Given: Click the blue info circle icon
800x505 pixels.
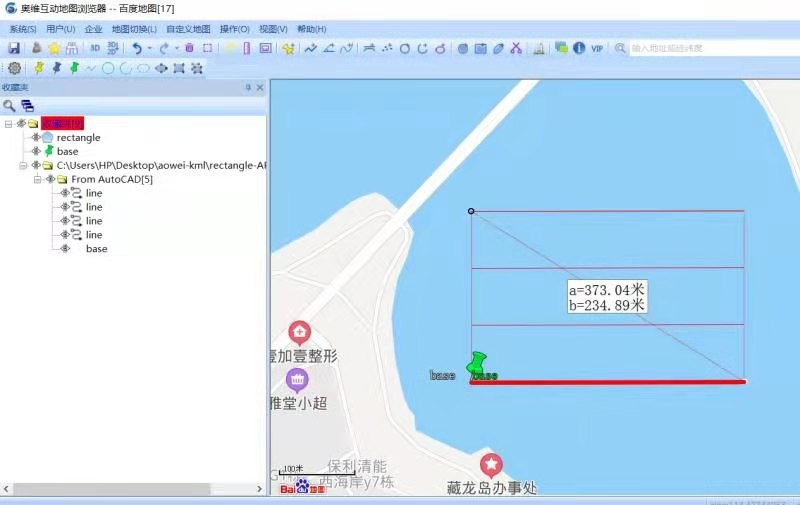Looking at the screenshot, I should coord(578,48).
